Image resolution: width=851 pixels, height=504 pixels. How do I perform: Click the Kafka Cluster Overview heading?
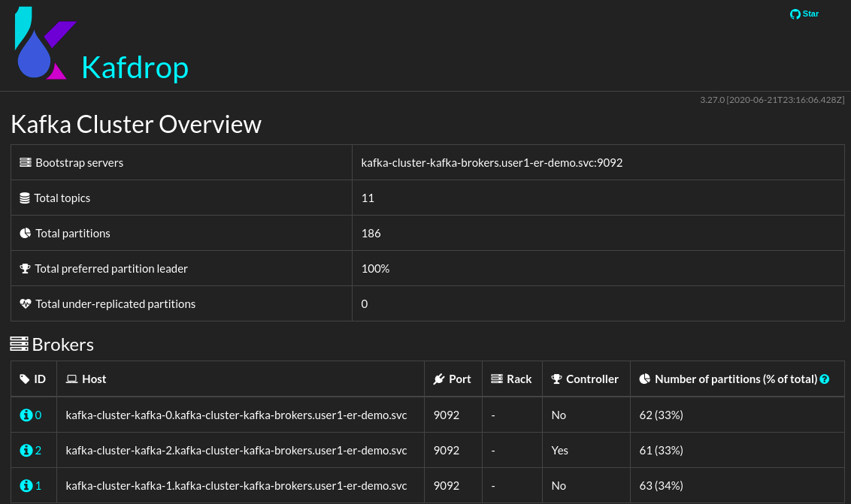(136, 124)
